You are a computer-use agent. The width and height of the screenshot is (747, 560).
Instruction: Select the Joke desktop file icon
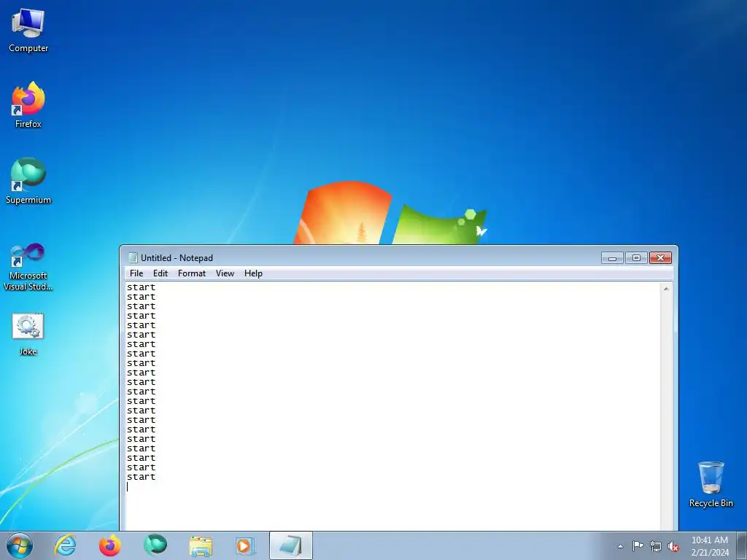tap(28, 334)
